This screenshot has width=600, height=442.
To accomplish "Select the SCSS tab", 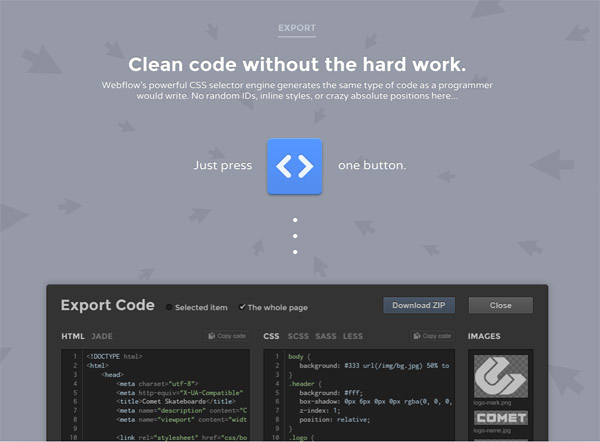I will point(298,336).
